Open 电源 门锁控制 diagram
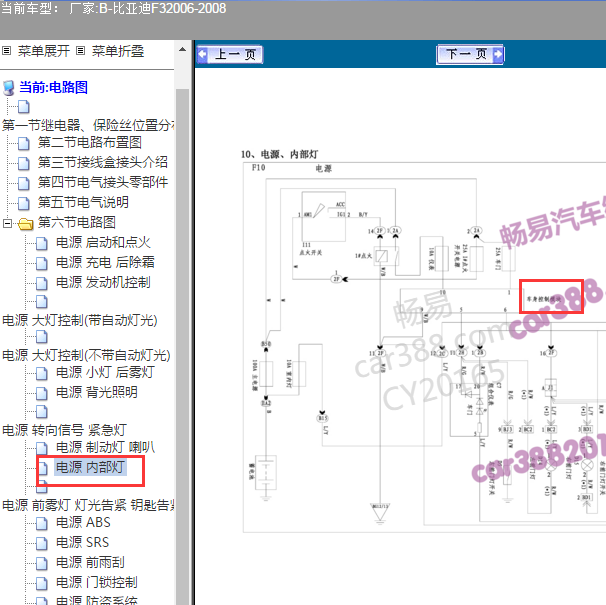This screenshot has width=606, height=605. click(x=97, y=582)
